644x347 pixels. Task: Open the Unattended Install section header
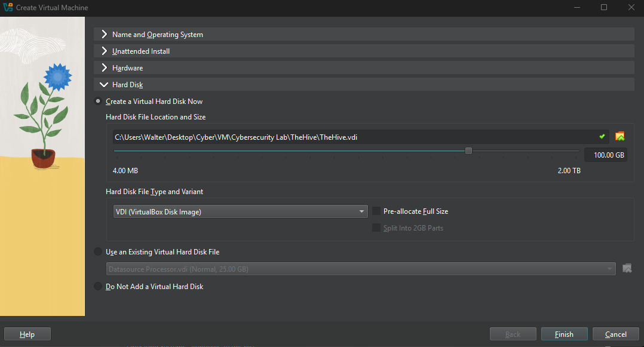(141, 51)
